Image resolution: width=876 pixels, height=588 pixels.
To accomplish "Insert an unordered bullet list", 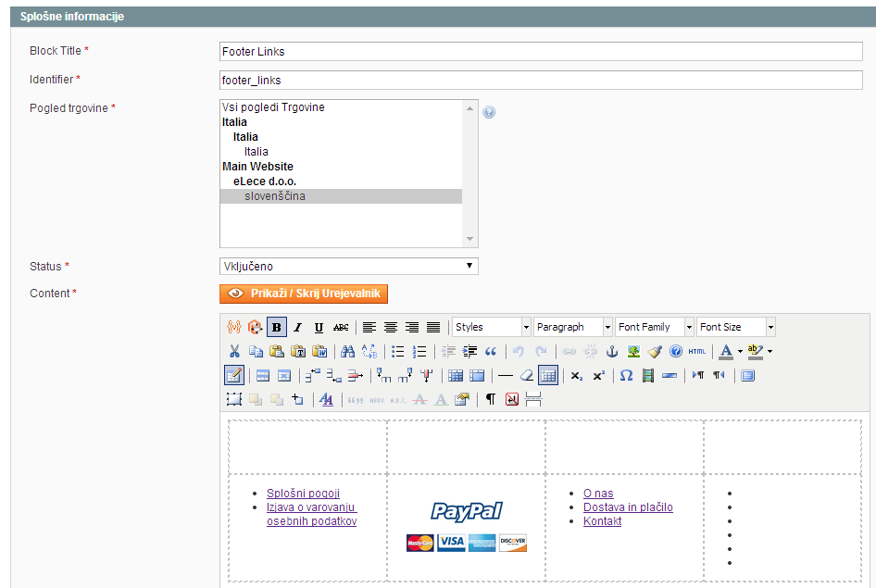I will click(397, 351).
